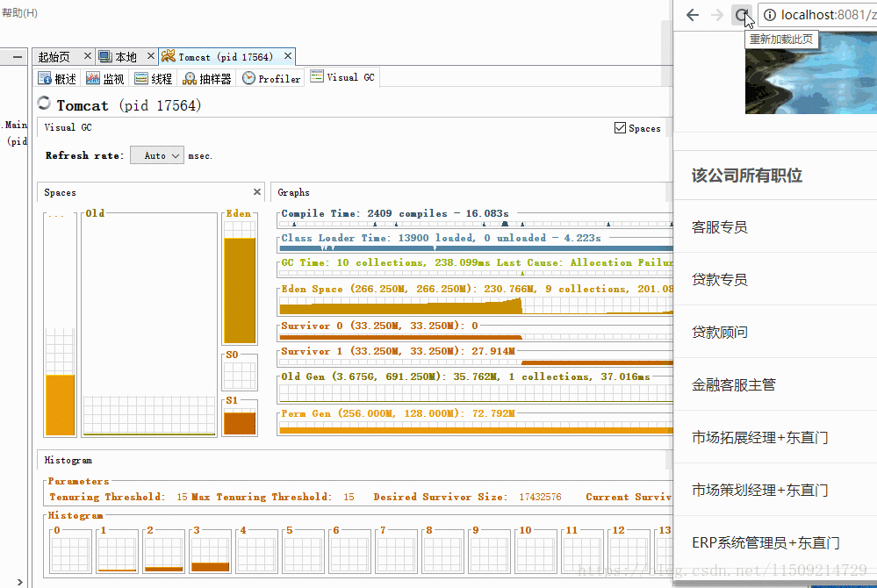Click the Perm Gen graph label
This screenshot has height=588, width=877.
398,413
